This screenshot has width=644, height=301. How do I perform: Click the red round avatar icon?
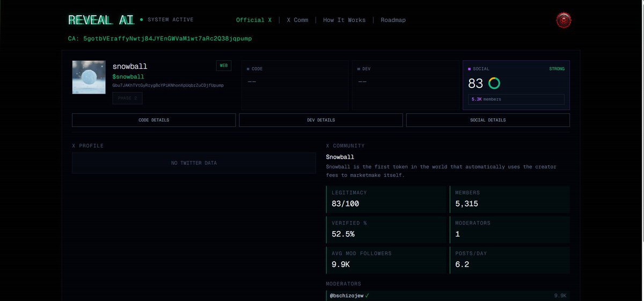click(563, 20)
